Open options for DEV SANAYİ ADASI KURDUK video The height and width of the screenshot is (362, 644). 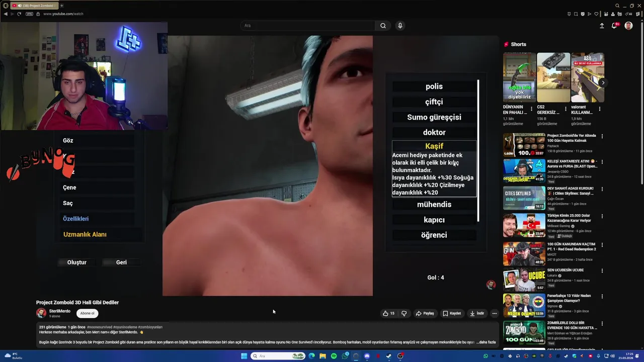pos(602,190)
